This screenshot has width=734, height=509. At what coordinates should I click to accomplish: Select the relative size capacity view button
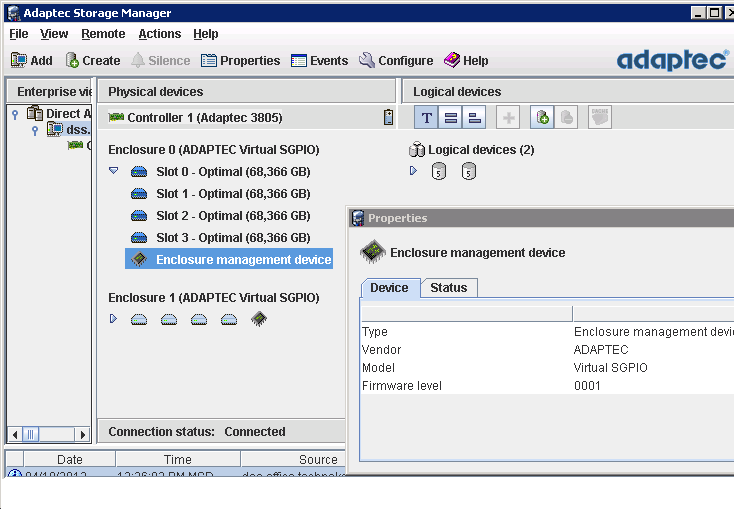coord(474,117)
